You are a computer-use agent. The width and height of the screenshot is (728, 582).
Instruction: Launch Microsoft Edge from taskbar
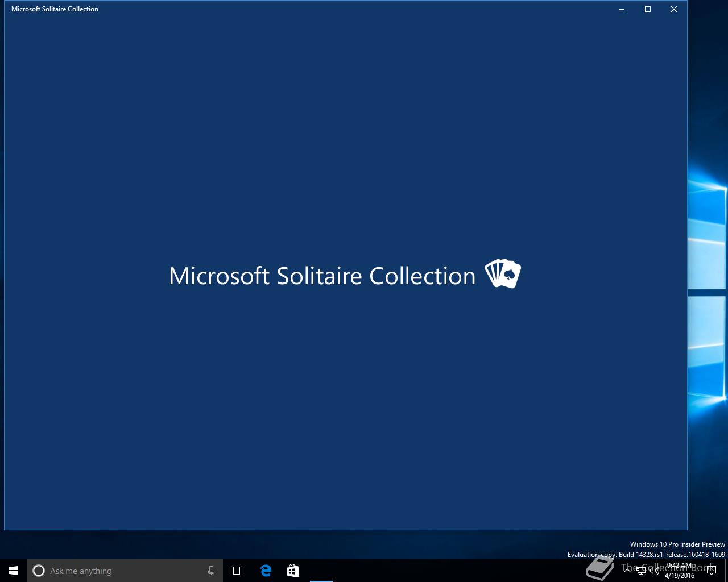click(266, 571)
